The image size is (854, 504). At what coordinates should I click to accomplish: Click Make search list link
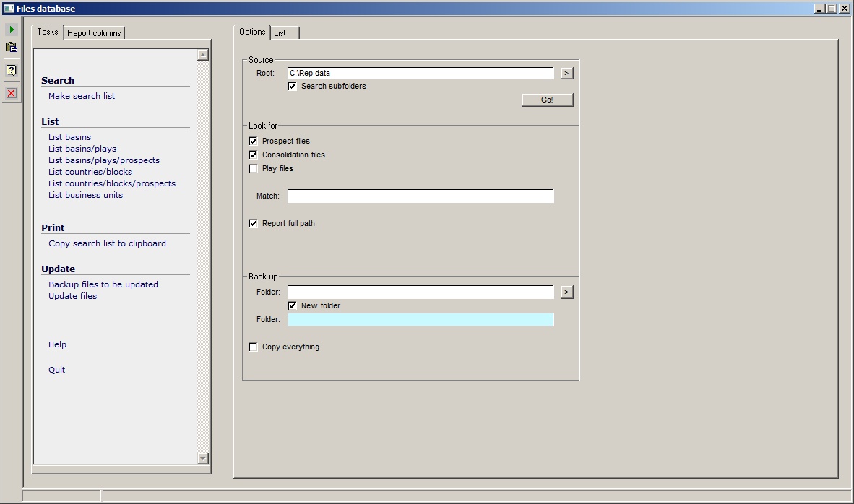tap(82, 96)
